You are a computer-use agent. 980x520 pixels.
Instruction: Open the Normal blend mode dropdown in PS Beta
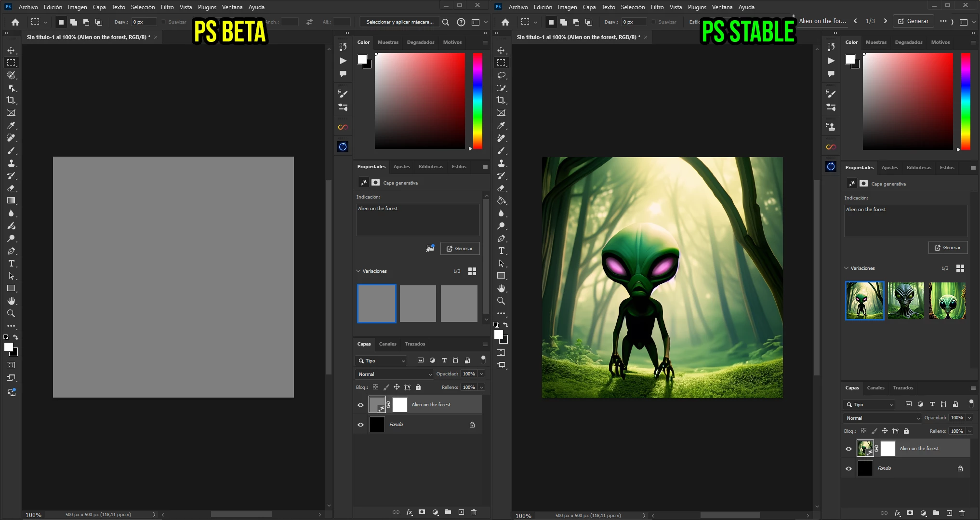coord(395,374)
